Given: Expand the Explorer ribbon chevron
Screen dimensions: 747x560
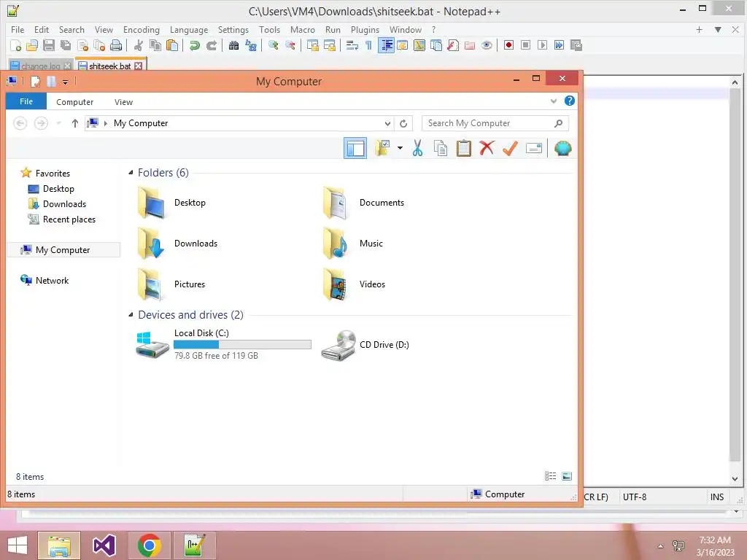Looking at the screenshot, I should (x=553, y=101).
